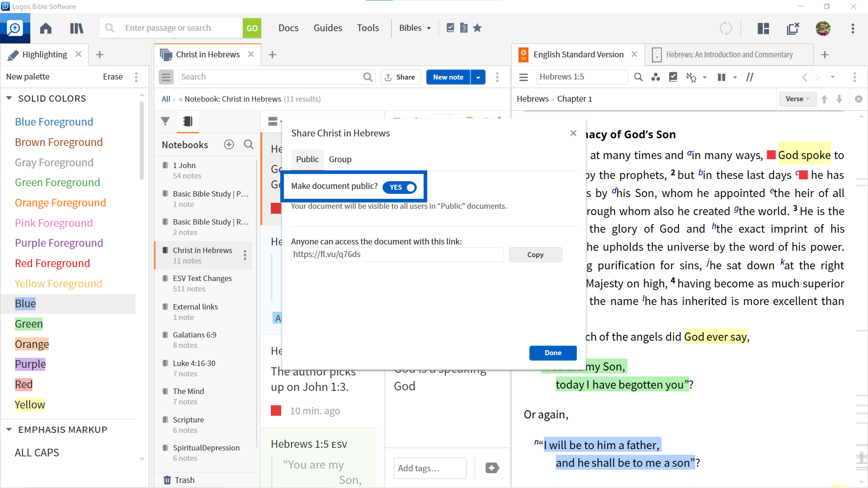Open Tools menu

(x=368, y=28)
